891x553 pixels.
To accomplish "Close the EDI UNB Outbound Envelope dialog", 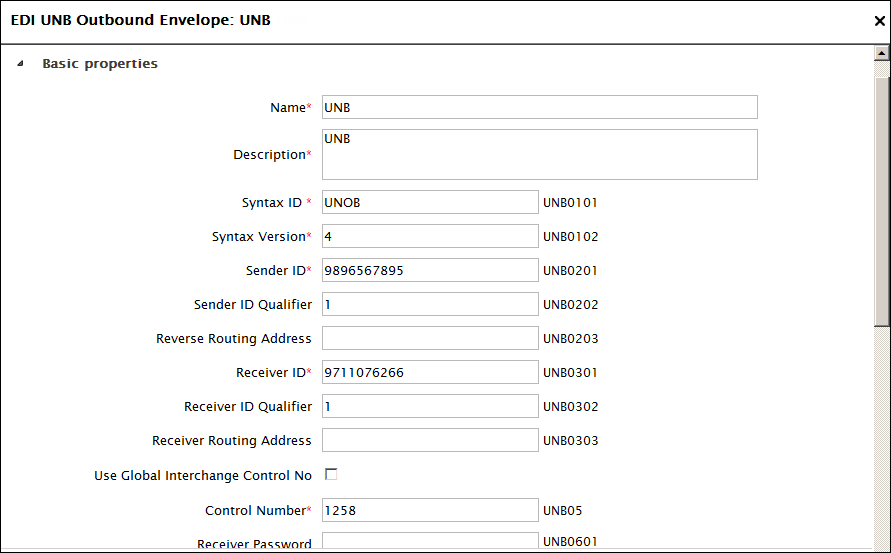I will [879, 20].
